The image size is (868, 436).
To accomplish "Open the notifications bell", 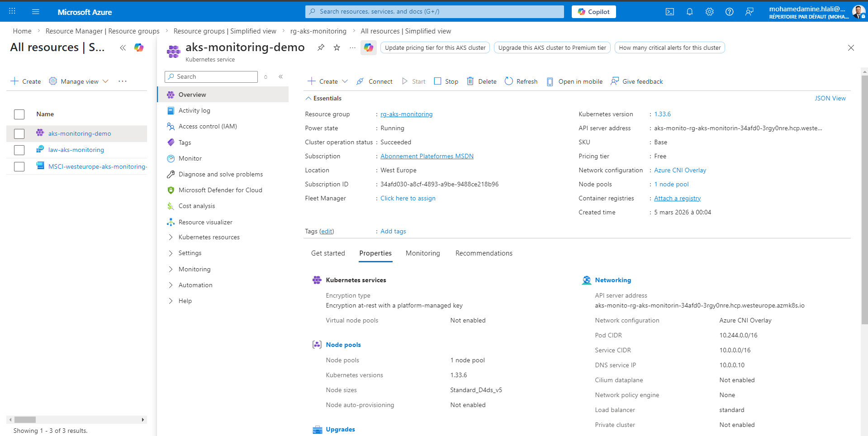I will pyautogui.click(x=689, y=11).
